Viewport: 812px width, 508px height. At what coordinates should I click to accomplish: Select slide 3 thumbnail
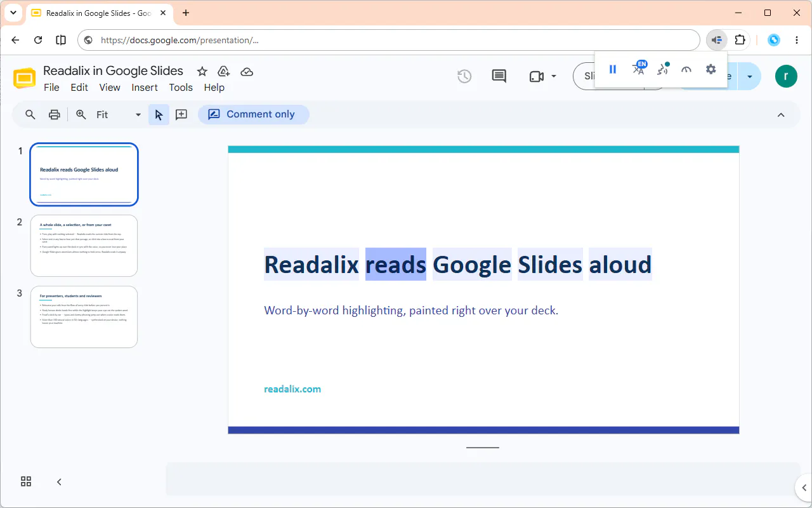(x=84, y=317)
